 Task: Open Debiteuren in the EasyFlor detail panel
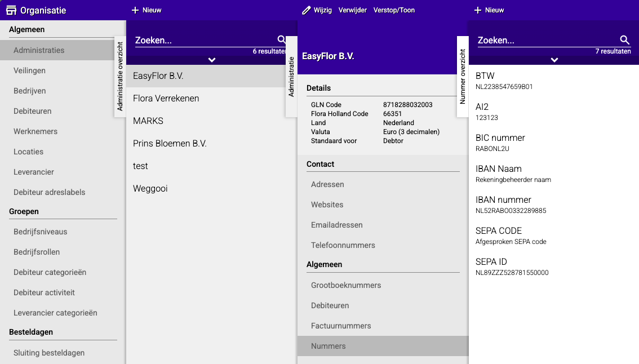coord(383,306)
